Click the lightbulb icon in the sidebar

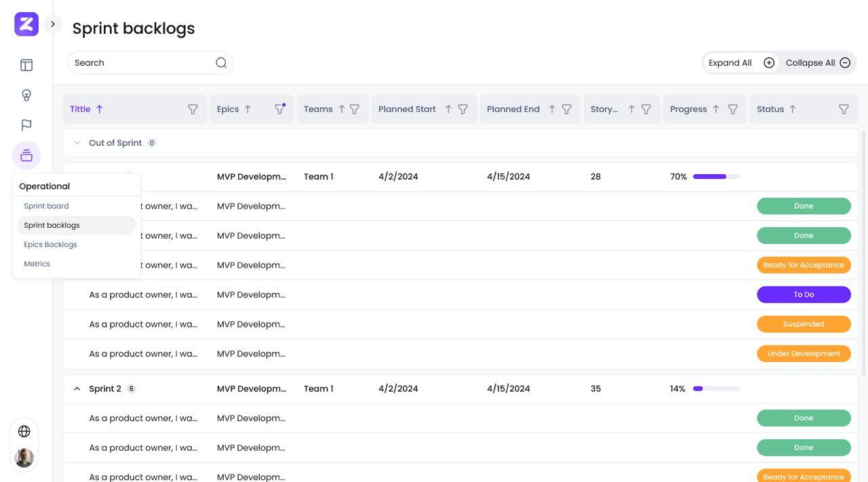26,95
